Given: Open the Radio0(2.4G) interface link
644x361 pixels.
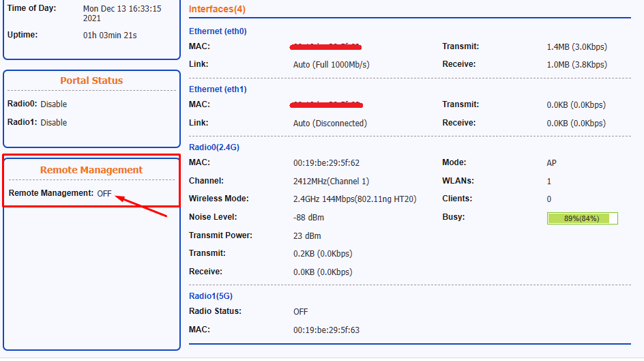Looking at the screenshot, I should click(214, 147).
